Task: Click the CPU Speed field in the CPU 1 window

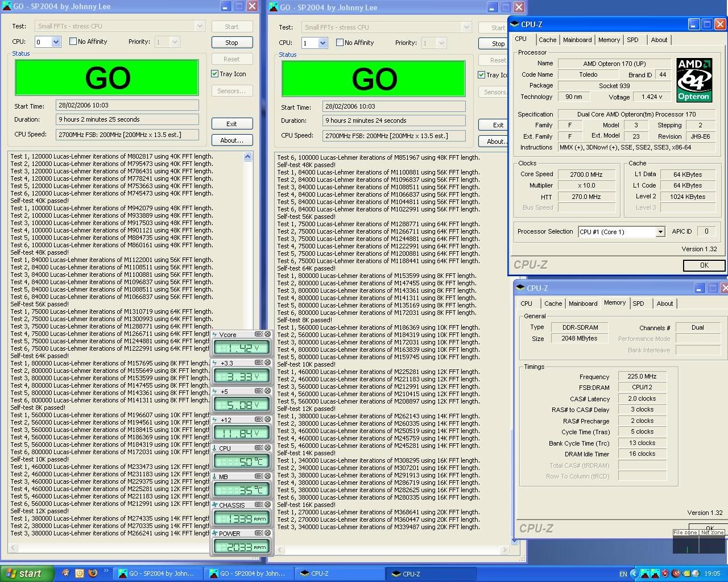Action: coord(394,136)
